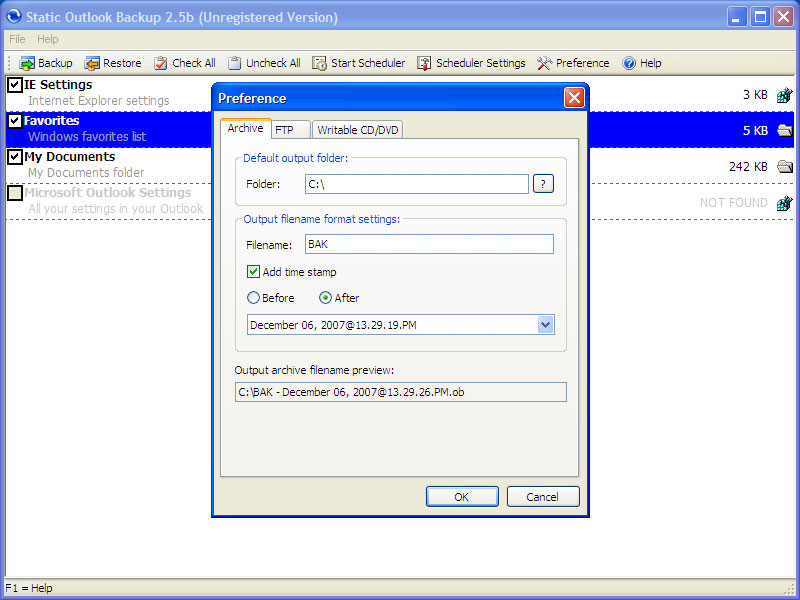Viewport: 800px width, 600px height.
Task: Uncheck the IE Settings checkbox
Action: [x=15, y=85]
